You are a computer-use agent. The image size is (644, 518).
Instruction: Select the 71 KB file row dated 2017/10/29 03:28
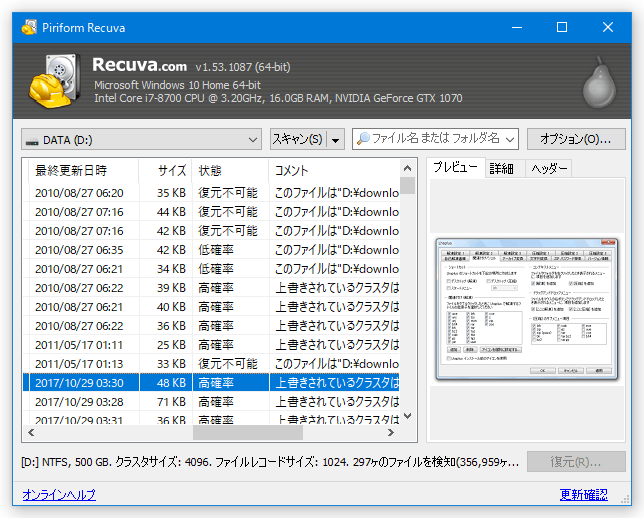pyautogui.click(x=212, y=402)
